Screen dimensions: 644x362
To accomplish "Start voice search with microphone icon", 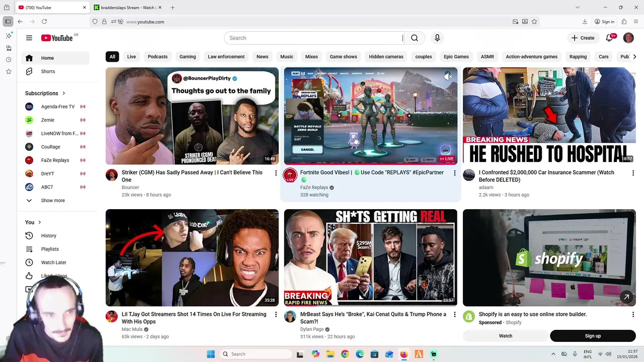I will click(x=437, y=38).
